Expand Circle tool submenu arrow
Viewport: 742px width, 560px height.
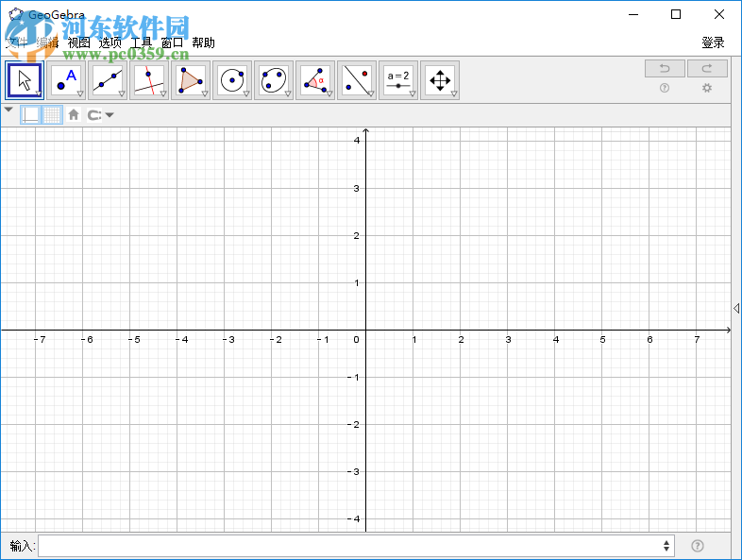pos(246,93)
